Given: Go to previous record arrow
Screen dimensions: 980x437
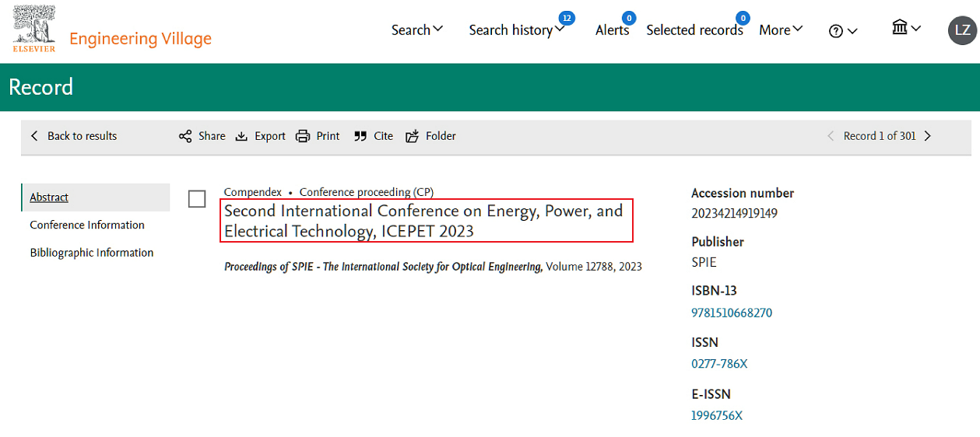Looking at the screenshot, I should 831,136.
